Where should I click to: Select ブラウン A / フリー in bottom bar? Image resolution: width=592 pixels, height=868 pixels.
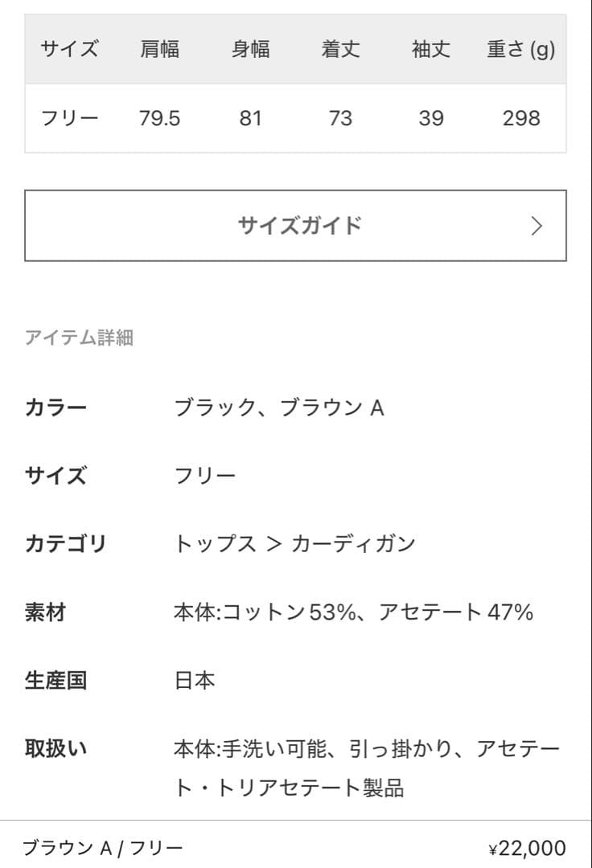coord(103,847)
